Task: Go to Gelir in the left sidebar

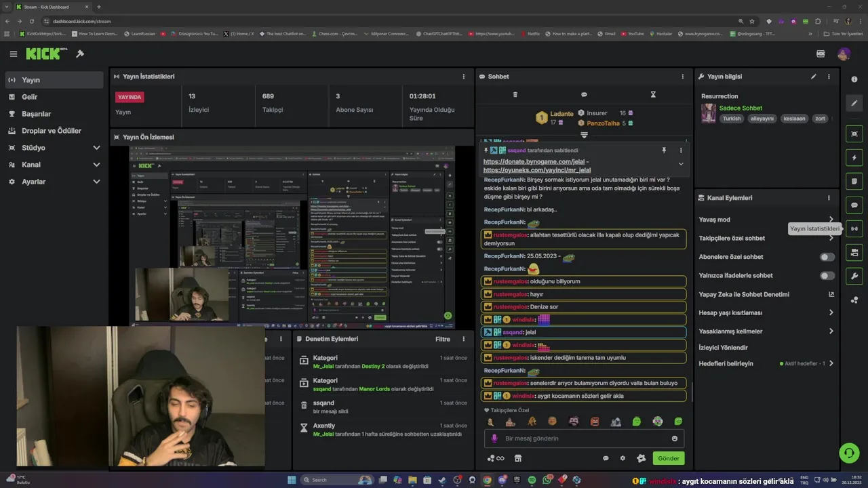Action: (x=55, y=97)
